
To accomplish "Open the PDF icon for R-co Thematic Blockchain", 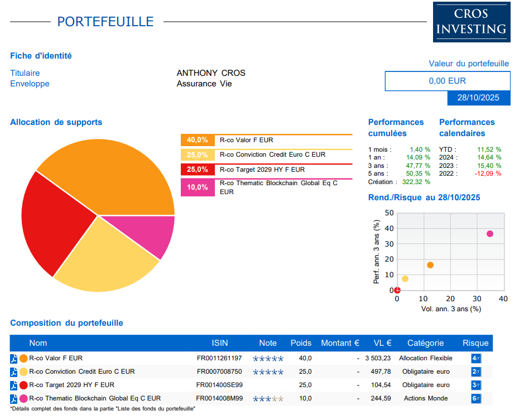I will tap(14, 399).
